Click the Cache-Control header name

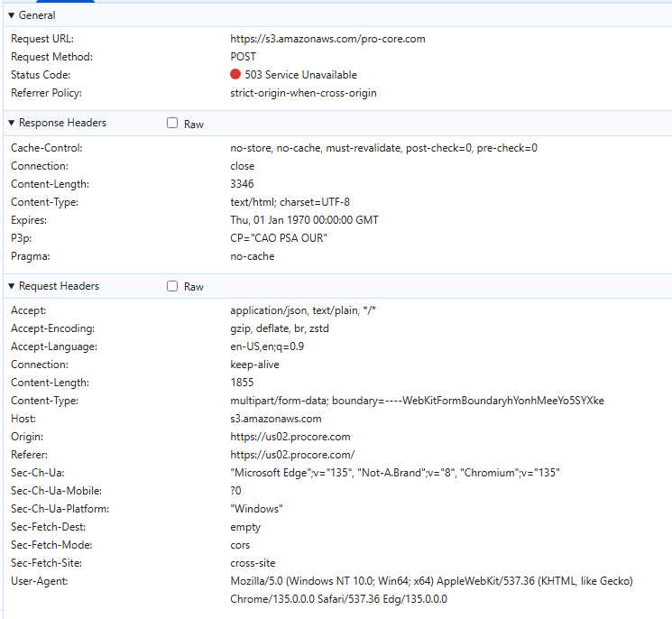(47, 148)
